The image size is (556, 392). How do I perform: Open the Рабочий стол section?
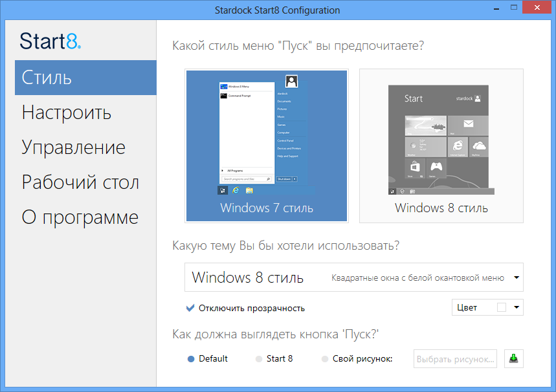point(76,182)
